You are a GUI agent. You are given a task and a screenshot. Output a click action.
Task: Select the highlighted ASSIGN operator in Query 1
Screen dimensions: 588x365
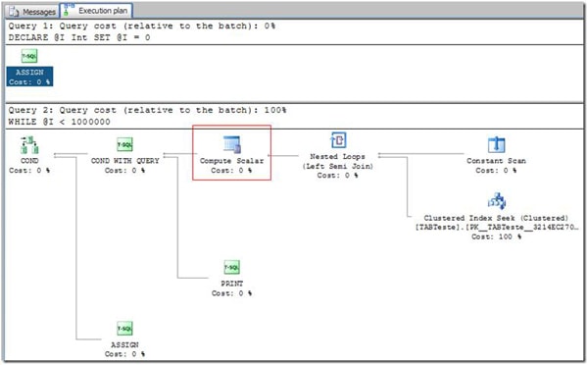click(29, 77)
